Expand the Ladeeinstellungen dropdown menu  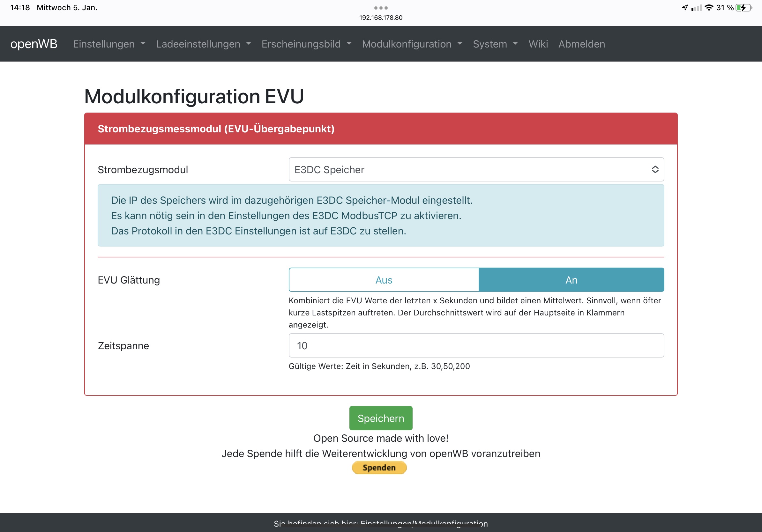click(x=204, y=44)
